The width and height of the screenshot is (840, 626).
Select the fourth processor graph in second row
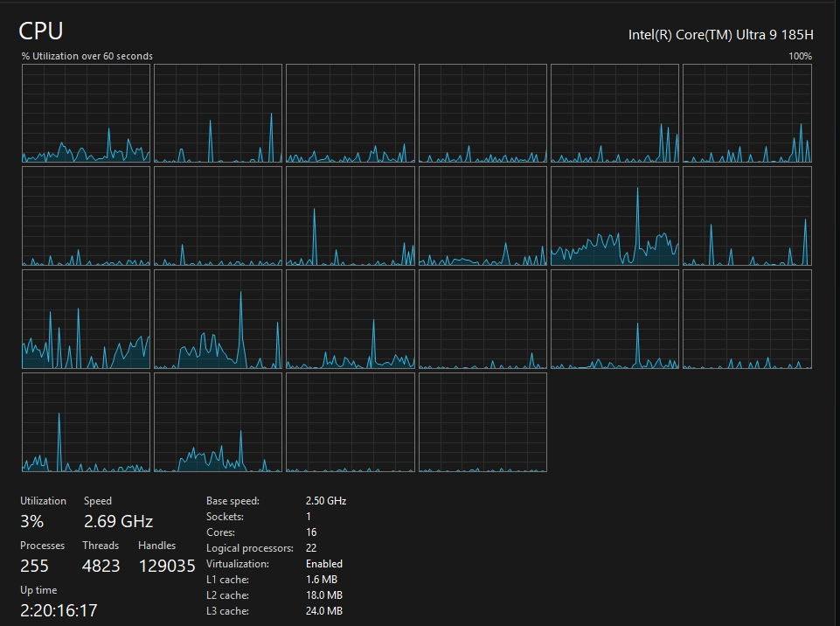coord(482,216)
